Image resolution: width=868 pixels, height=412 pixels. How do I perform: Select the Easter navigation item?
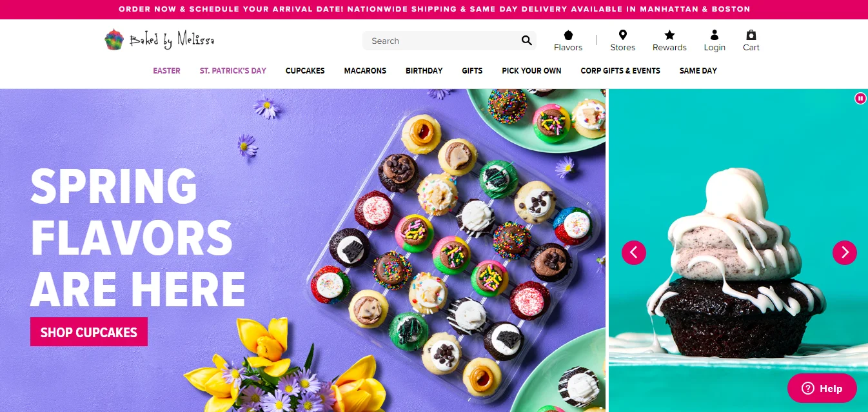pos(166,71)
